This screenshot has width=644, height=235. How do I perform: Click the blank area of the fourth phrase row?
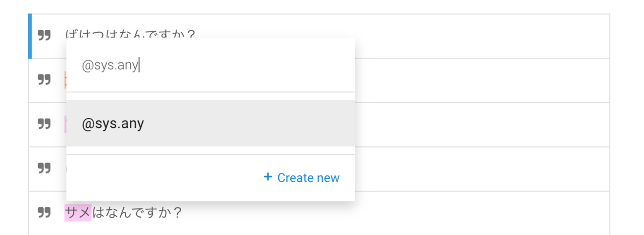(482, 169)
